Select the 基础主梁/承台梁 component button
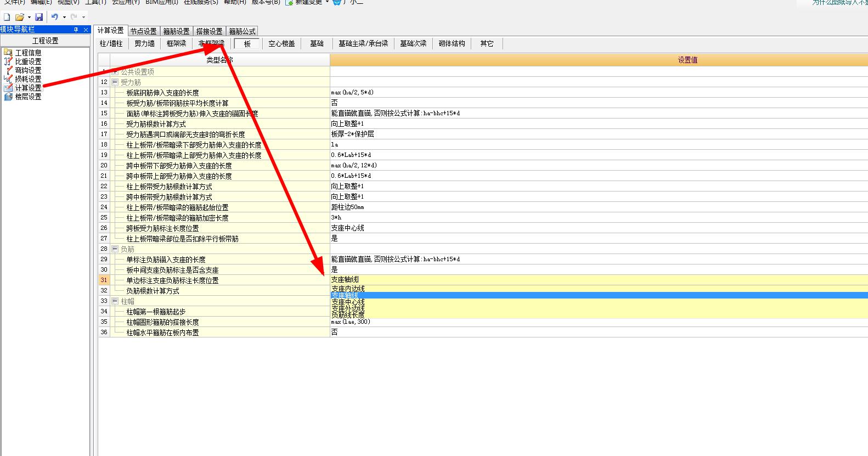This screenshot has width=868, height=456. 363,43
